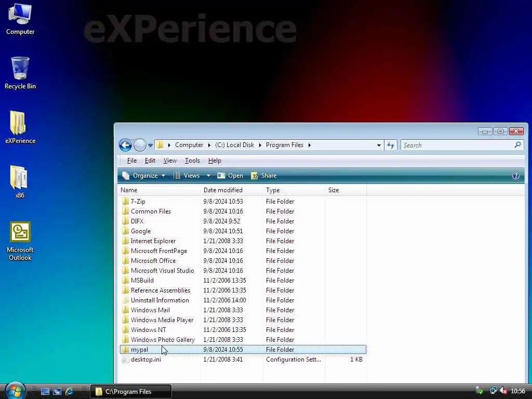The height and width of the screenshot is (399, 532).
Task: Expand the arrow after Computer in breadcrumb
Action: pyautogui.click(x=209, y=145)
